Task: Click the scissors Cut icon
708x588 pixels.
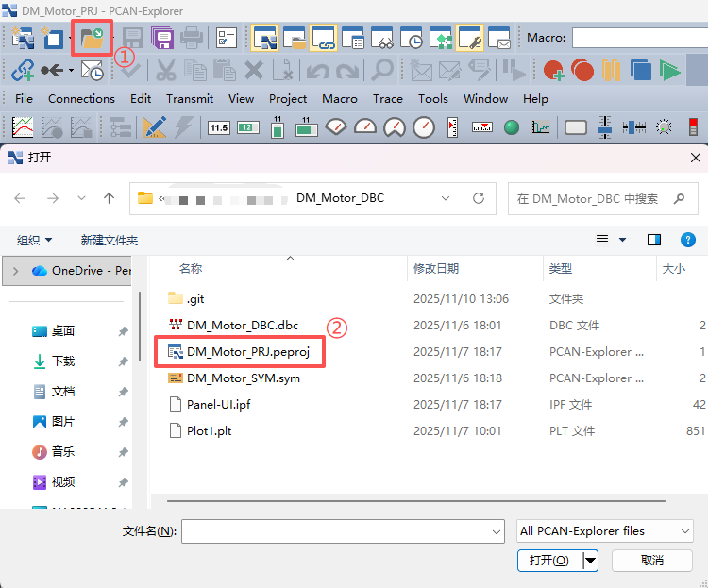Action: point(166,70)
